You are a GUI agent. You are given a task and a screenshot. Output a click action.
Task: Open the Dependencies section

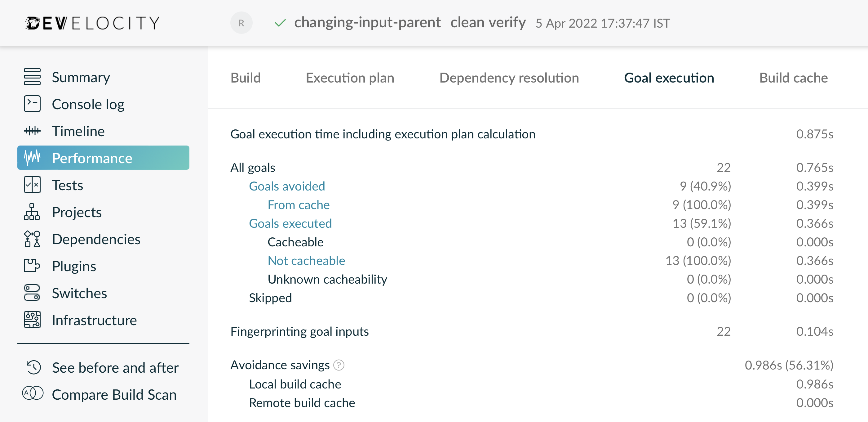pos(96,239)
